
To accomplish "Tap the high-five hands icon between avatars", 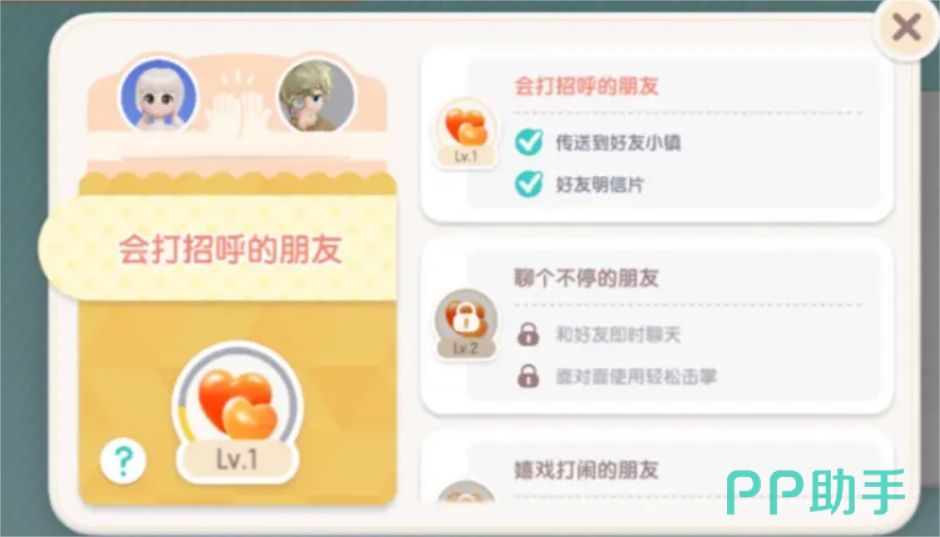I will 237,105.
